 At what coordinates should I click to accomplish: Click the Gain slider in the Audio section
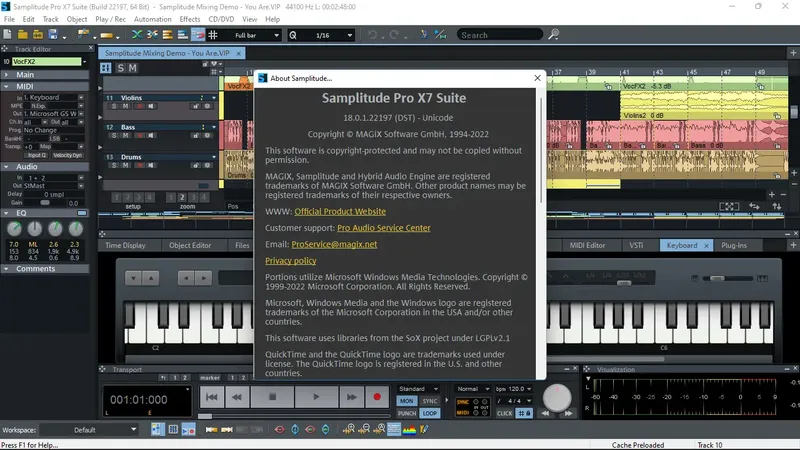[x=45, y=203]
